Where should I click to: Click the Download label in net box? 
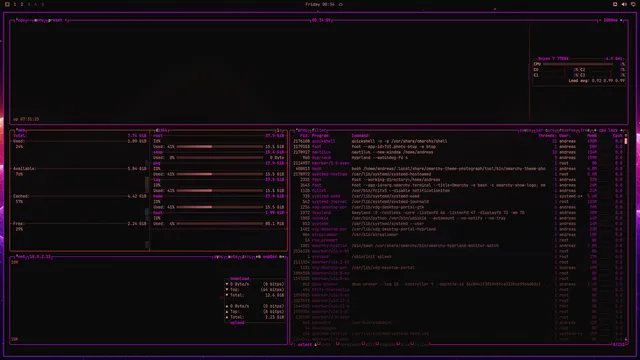(x=240, y=279)
